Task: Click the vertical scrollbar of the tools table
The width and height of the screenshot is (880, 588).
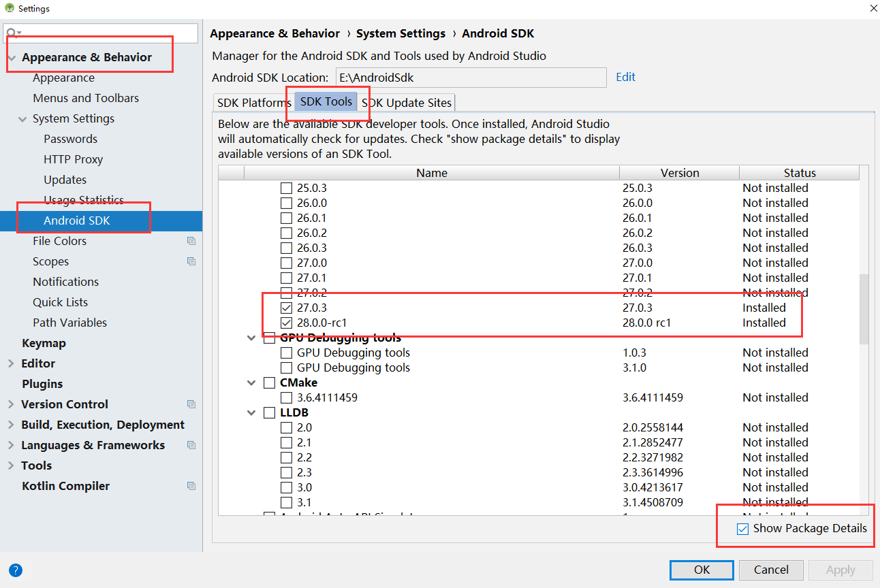Action: (864, 309)
